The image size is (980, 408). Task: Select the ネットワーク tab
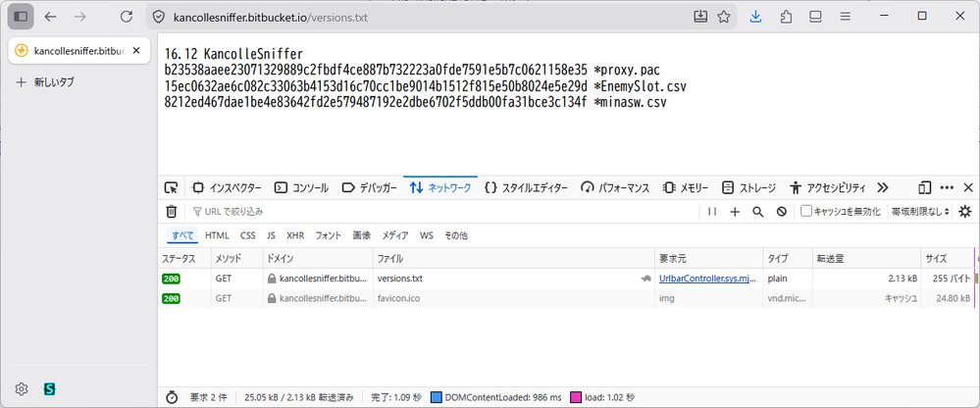[x=440, y=187]
